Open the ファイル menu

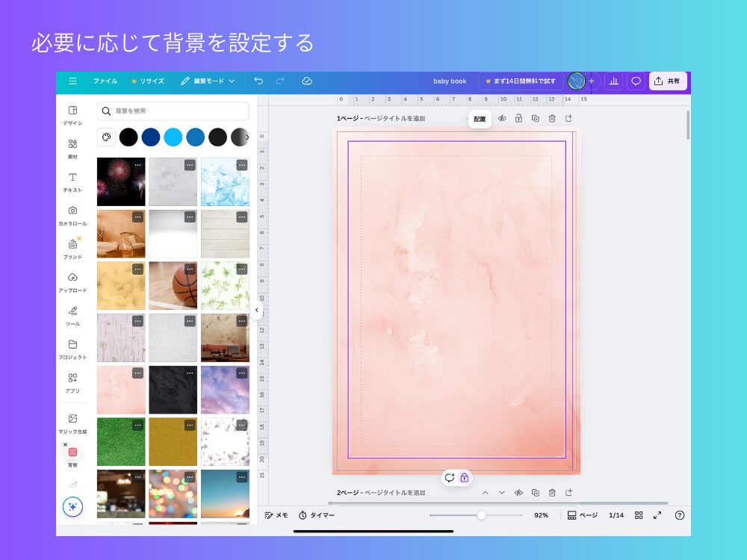click(x=105, y=81)
